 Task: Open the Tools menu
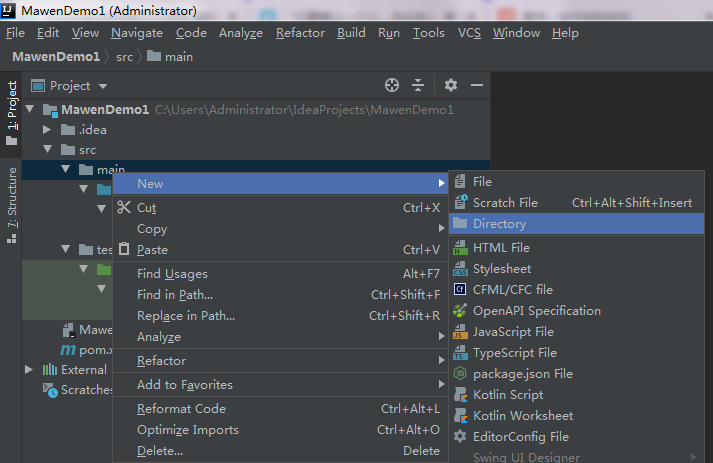428,33
